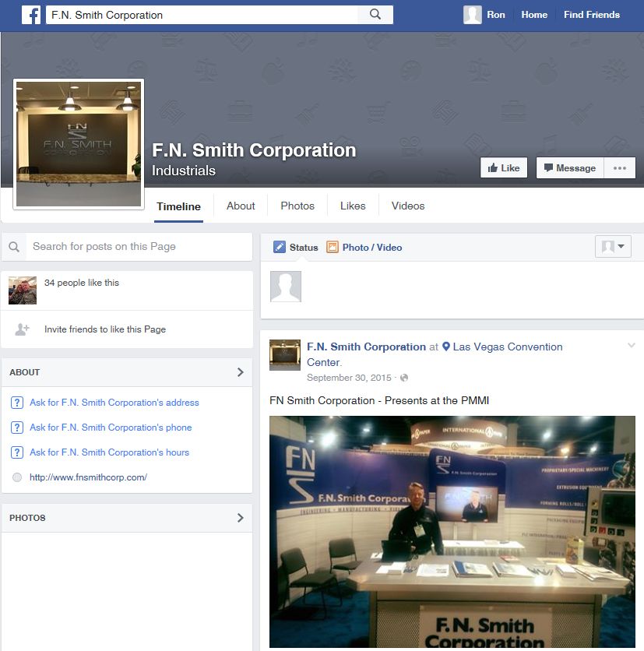
Task: Click question icon next to phone request
Action: [x=17, y=428]
